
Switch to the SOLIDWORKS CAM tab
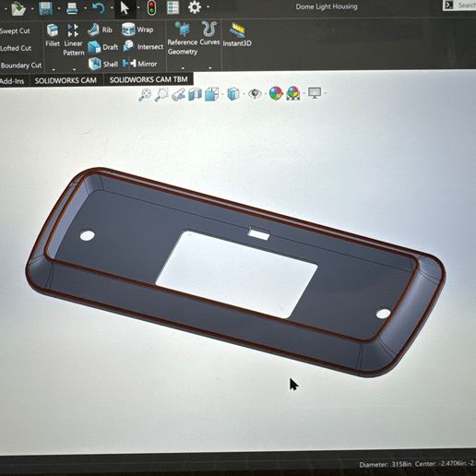65,80
